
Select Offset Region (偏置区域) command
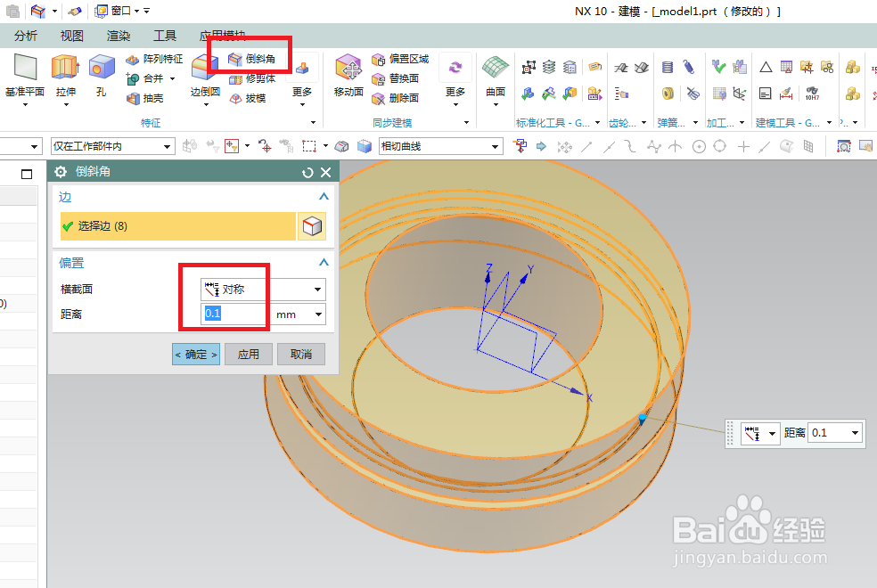(400, 59)
